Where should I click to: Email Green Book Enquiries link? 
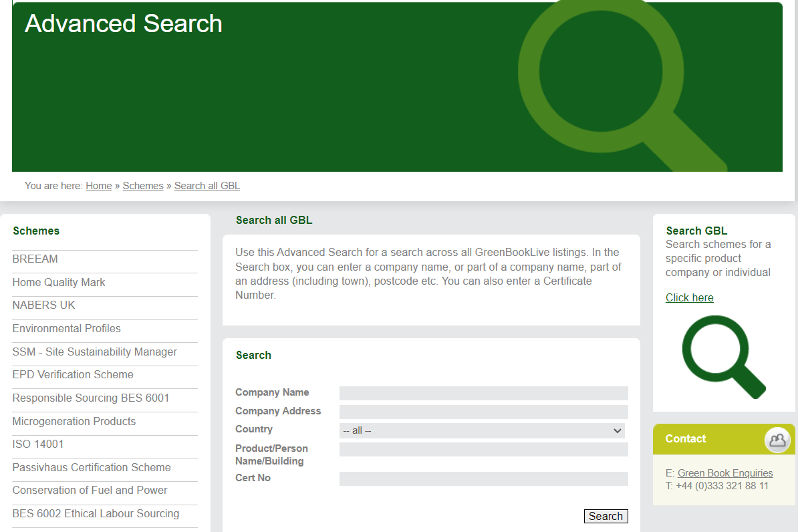pyautogui.click(x=725, y=473)
